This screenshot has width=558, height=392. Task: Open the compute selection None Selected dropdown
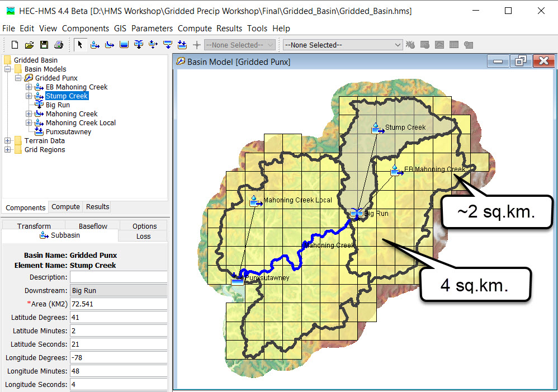tap(343, 45)
